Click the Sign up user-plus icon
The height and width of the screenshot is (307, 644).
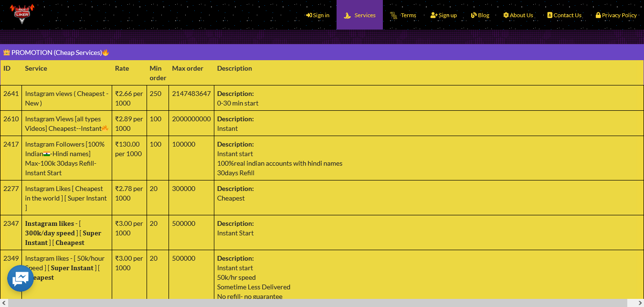433,15
